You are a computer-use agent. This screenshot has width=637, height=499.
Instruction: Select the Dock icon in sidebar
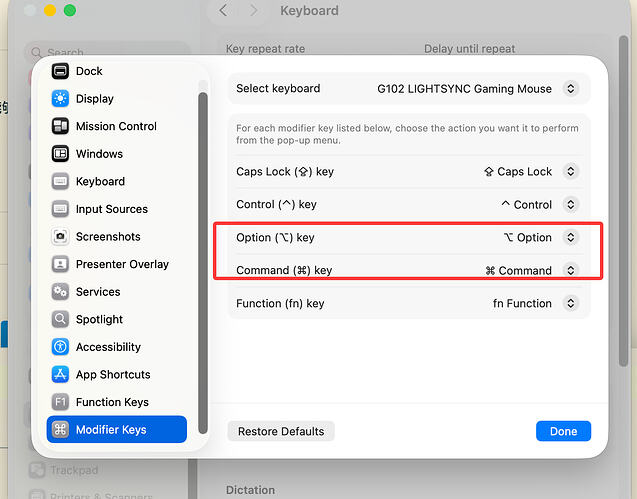pos(60,71)
